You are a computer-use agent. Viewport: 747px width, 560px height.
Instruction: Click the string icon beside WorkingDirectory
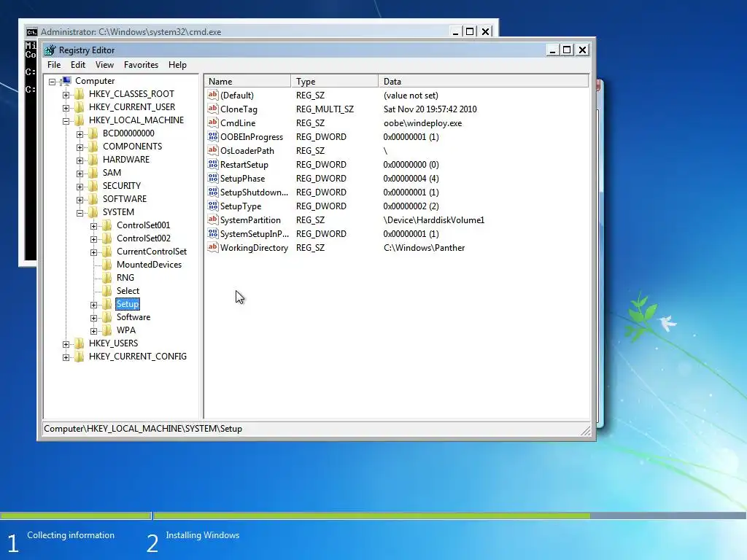213,248
